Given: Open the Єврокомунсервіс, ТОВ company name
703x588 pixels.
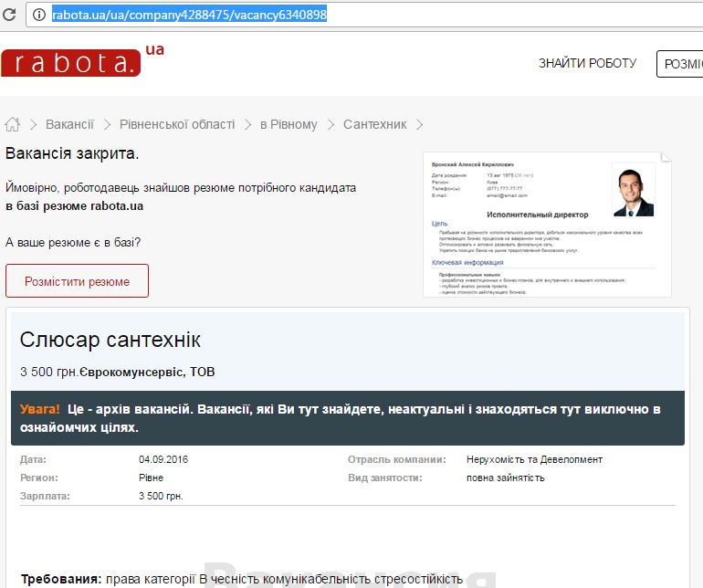Looking at the screenshot, I should 147,372.
